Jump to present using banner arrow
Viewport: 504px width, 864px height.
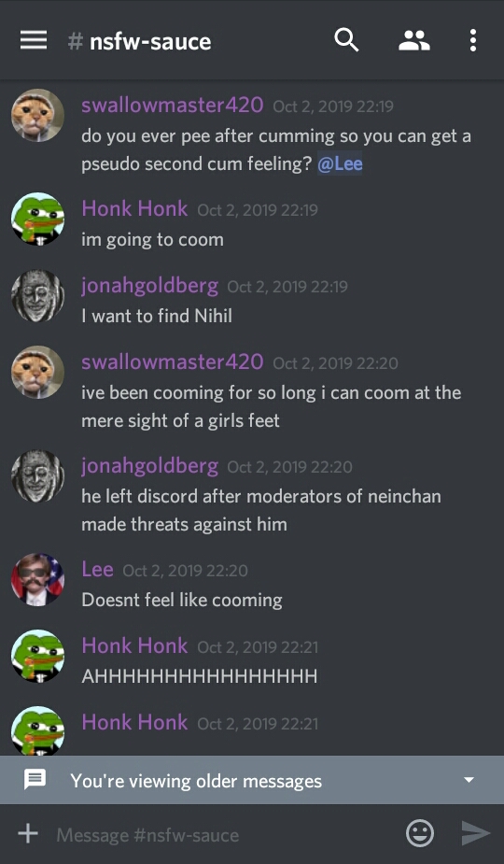click(x=469, y=780)
